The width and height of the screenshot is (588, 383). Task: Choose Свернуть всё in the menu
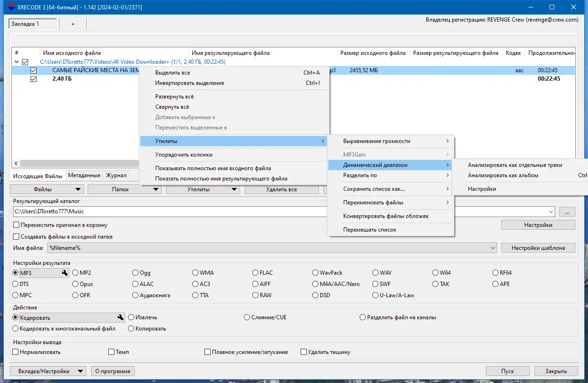click(234, 107)
